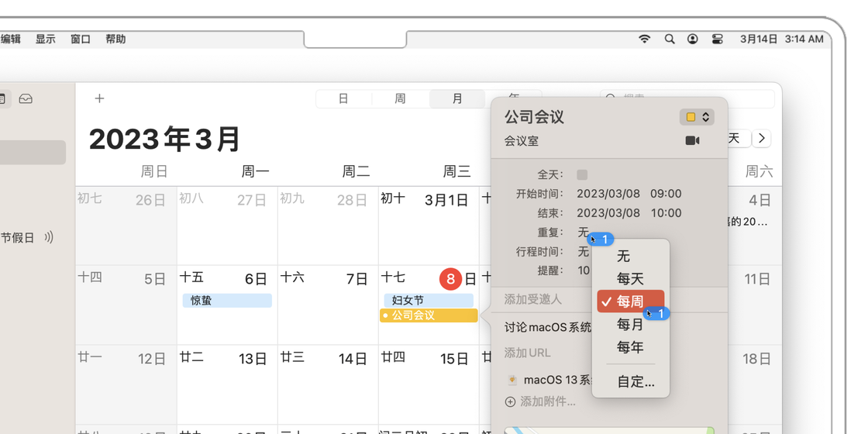Screen dimensions: 868x434
Task: Click the video call camera icon
Action: (x=692, y=141)
